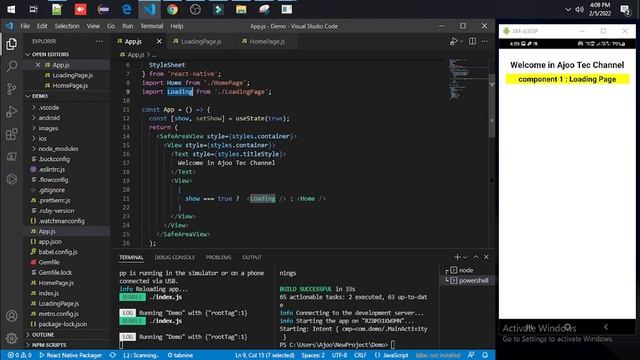640x360 pixels.
Task: Close the terminal panel
Action: (x=486, y=257)
